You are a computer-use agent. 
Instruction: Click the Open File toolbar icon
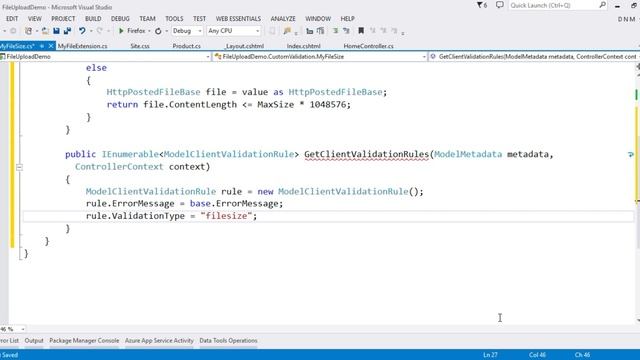click(45, 31)
